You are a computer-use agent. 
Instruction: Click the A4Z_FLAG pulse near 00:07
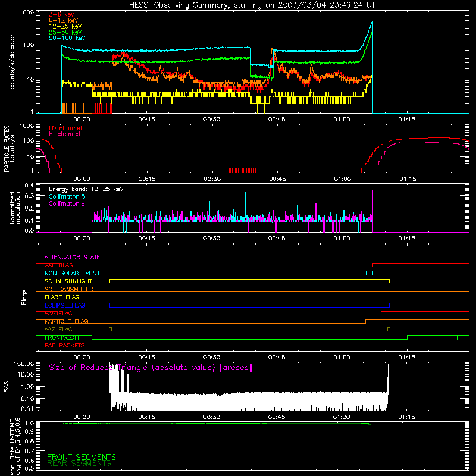[x=110, y=329]
